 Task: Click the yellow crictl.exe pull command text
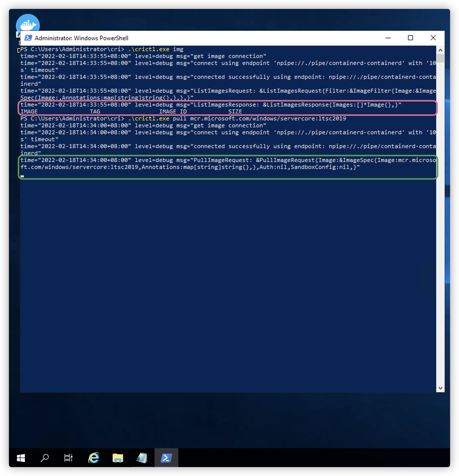149,118
